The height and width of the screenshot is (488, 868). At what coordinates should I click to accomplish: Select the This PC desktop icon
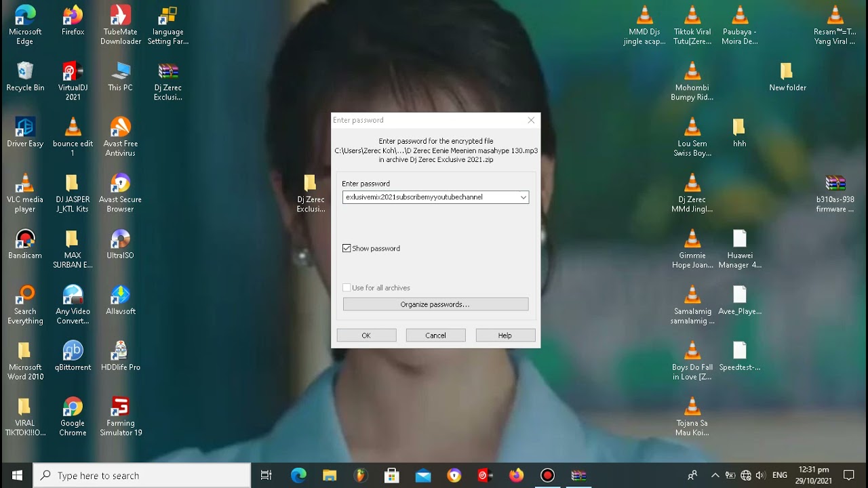point(121,77)
